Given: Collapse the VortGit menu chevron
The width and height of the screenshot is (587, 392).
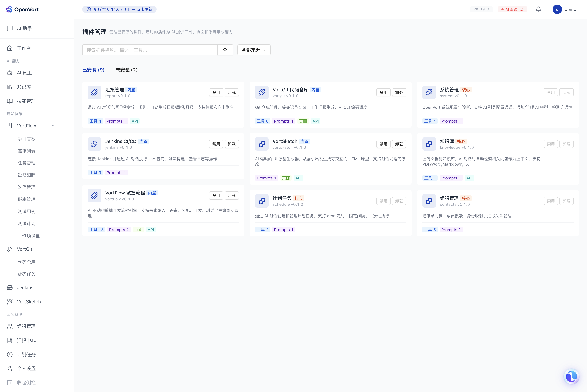Looking at the screenshot, I should pos(53,249).
